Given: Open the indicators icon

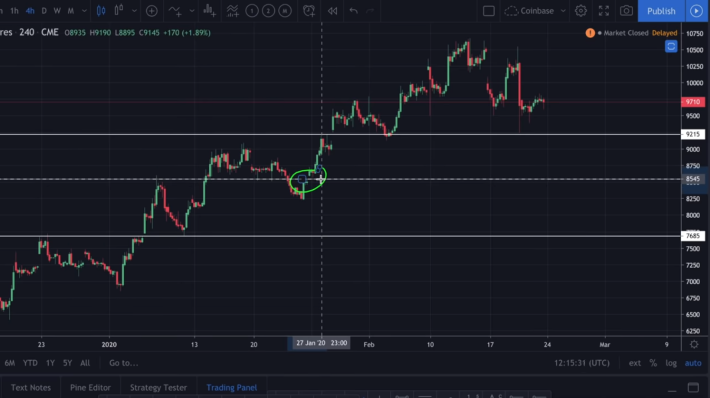Looking at the screenshot, I should tap(175, 11).
